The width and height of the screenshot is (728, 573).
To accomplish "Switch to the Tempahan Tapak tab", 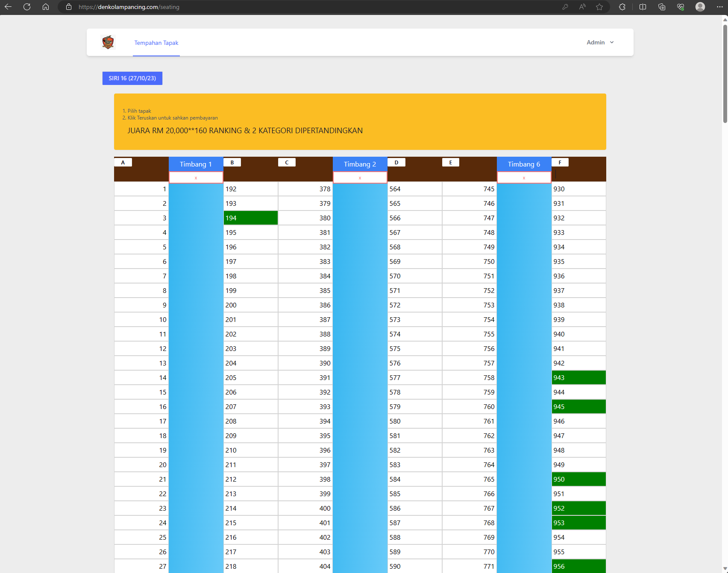I will tap(156, 43).
